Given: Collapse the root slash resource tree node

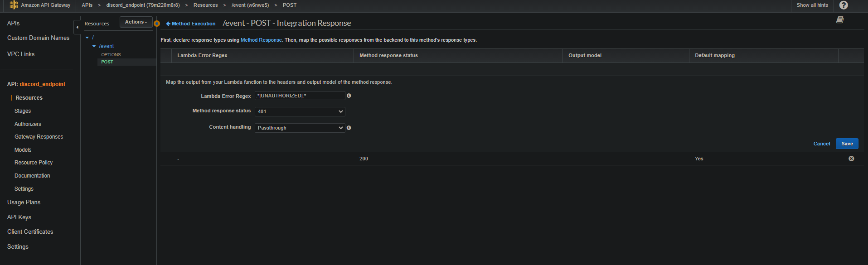Looking at the screenshot, I should 87,38.
